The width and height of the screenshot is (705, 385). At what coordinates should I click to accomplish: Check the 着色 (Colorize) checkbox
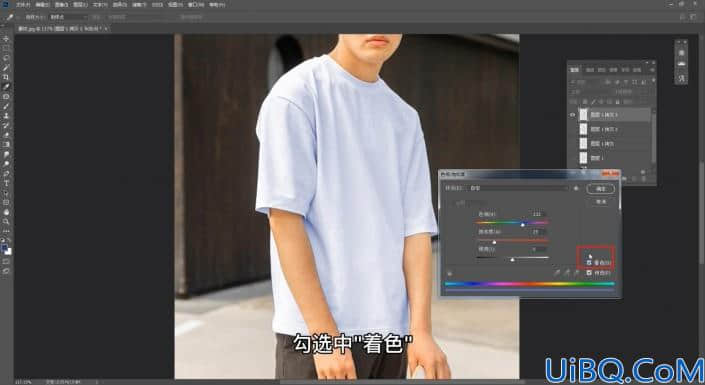tap(589, 263)
